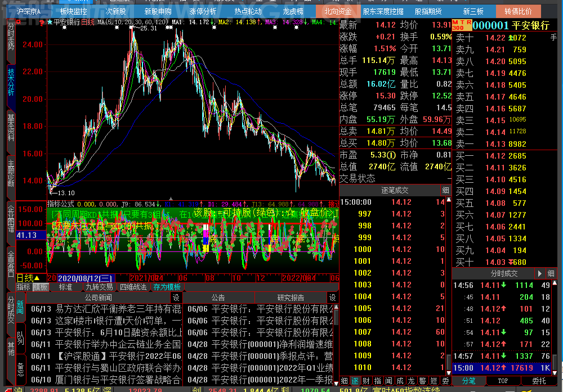Image resolution: width=563 pixels, height=392 pixels.
Task: Click the up arrow of 分时成交 scrollbar
Action: 555,283
